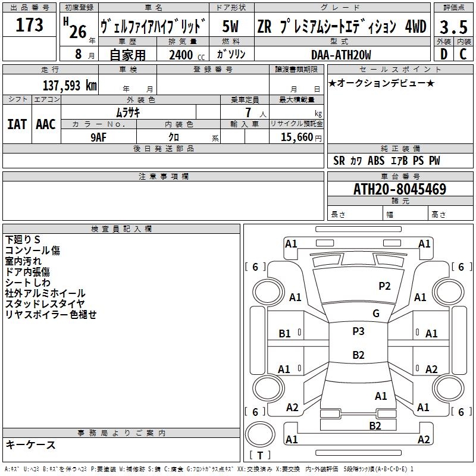Click the P2 mark on the hood
This screenshot has width=476, height=476.
384,286
